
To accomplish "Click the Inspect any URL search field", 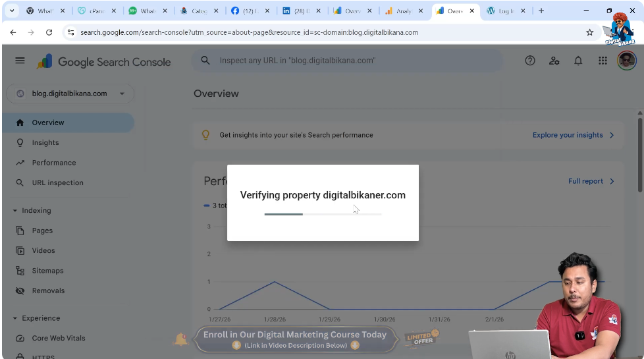I will pos(347,61).
